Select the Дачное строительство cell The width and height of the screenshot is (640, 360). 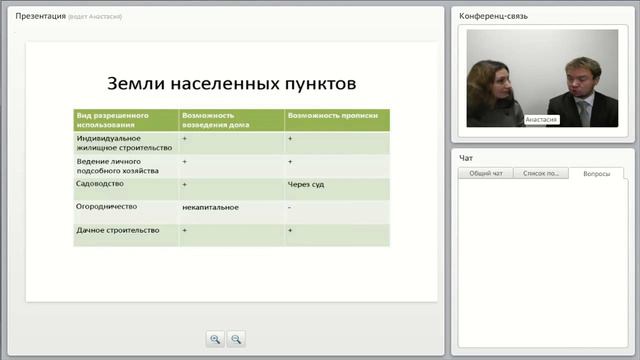click(126, 235)
